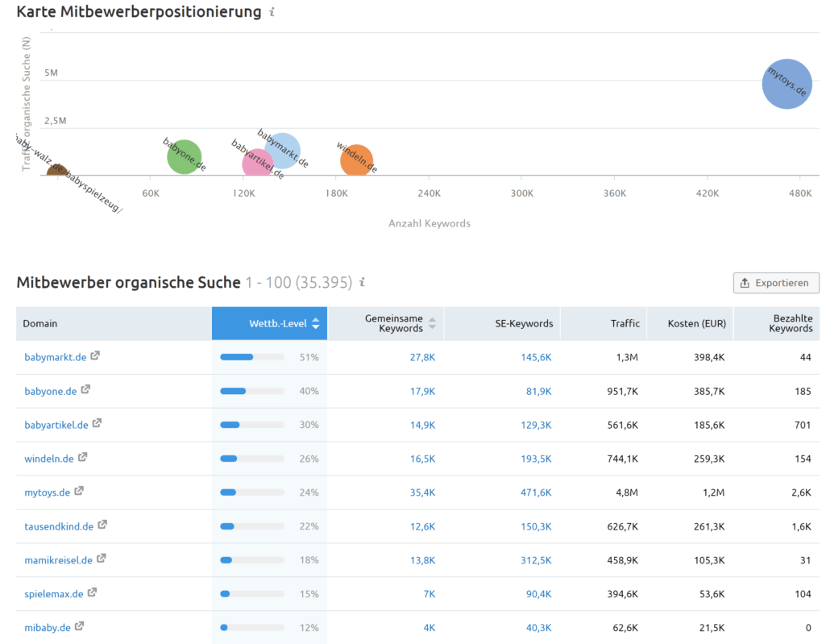Select the green babyone.de bubble

coord(185,156)
